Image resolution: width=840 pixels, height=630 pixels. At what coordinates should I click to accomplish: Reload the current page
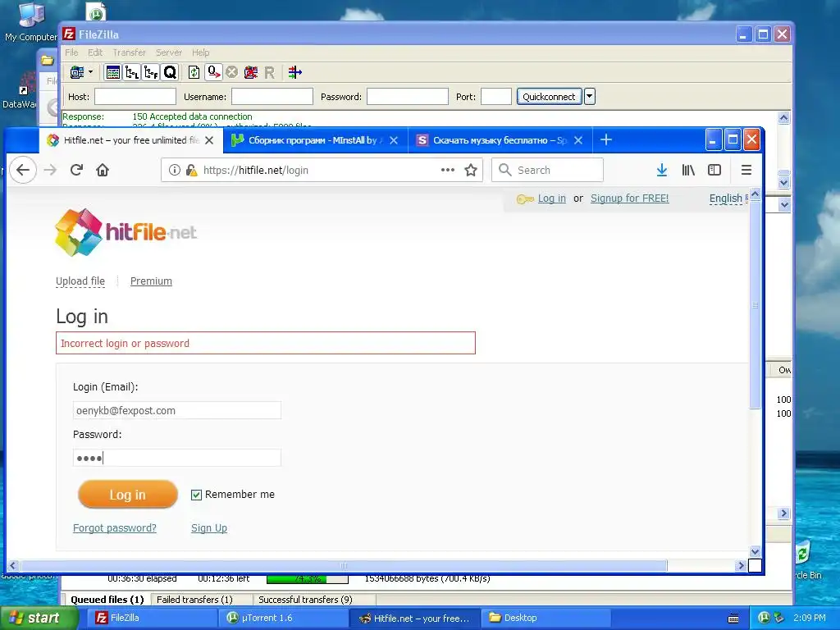[x=76, y=170]
